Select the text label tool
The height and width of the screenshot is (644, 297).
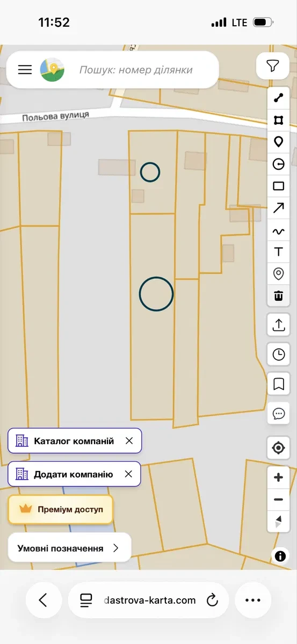[x=279, y=252]
